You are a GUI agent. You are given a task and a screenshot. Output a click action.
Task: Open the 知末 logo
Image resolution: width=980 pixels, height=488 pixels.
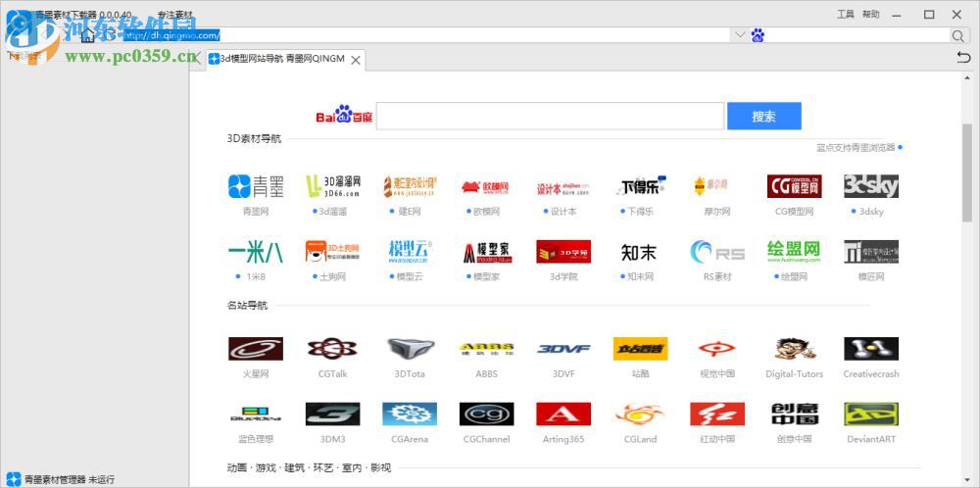click(640, 251)
